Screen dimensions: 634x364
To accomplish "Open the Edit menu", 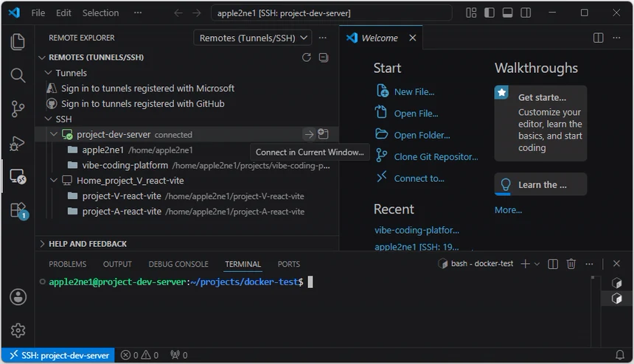I will (63, 13).
